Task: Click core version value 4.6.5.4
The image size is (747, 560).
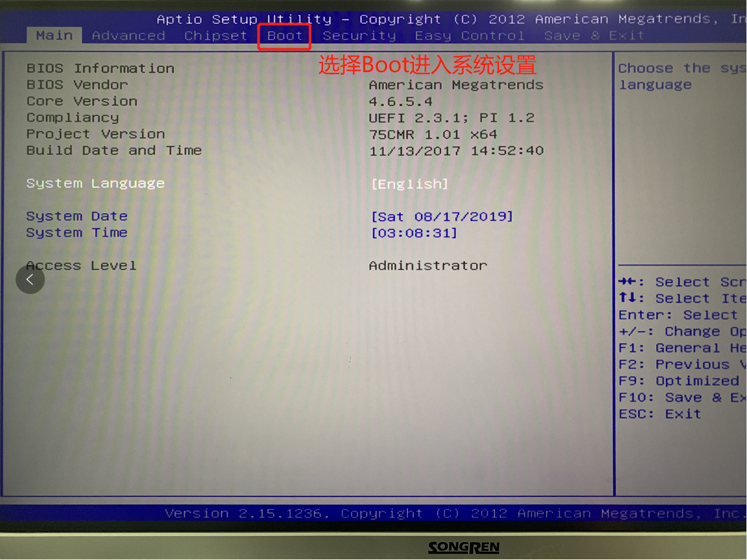Action: pos(401,102)
